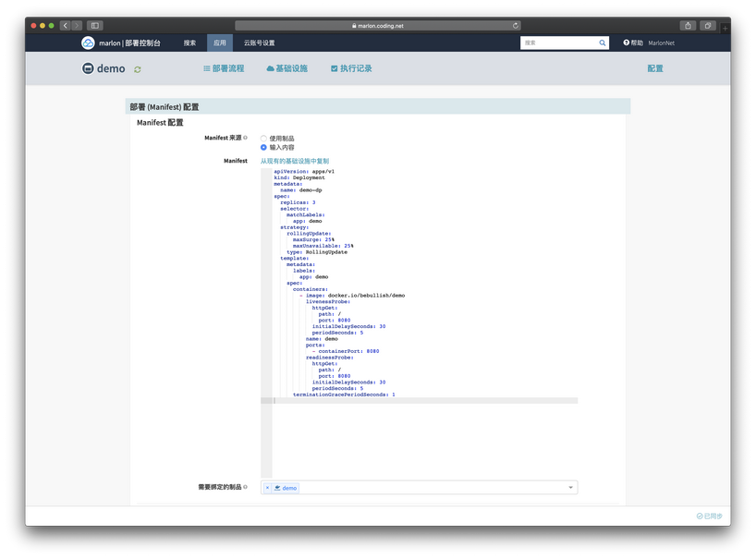Screen dimensions: 756x559
Task: Click the Safari forward arrow
Action: pos(77,26)
